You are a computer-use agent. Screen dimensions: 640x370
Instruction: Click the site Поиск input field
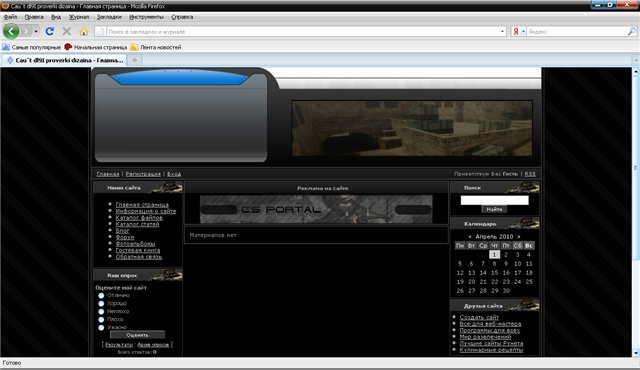tap(494, 200)
